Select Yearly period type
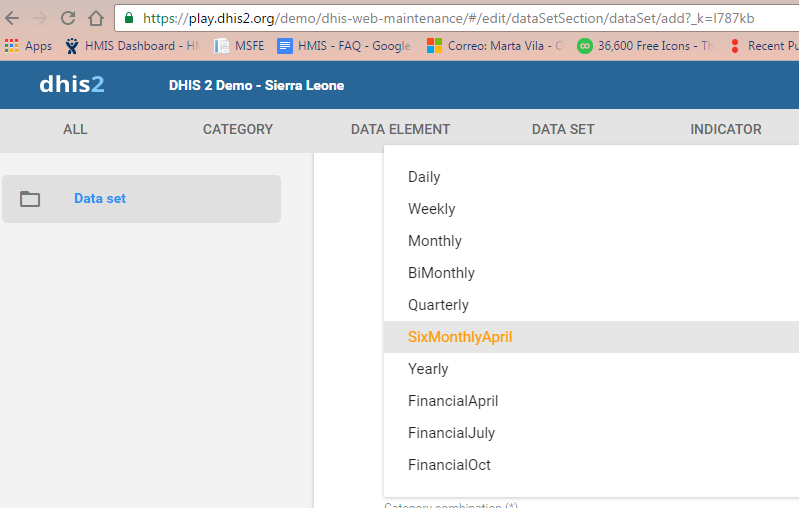This screenshot has width=799, height=508. point(591,369)
